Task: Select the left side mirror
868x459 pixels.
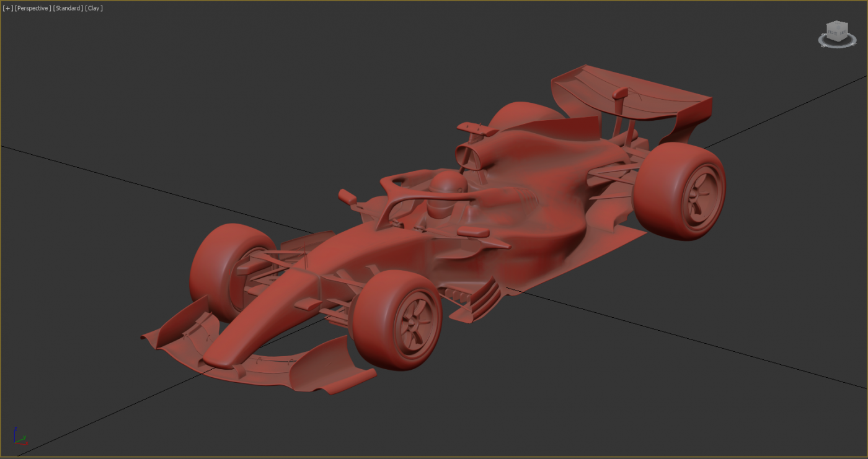Action: 347,197
